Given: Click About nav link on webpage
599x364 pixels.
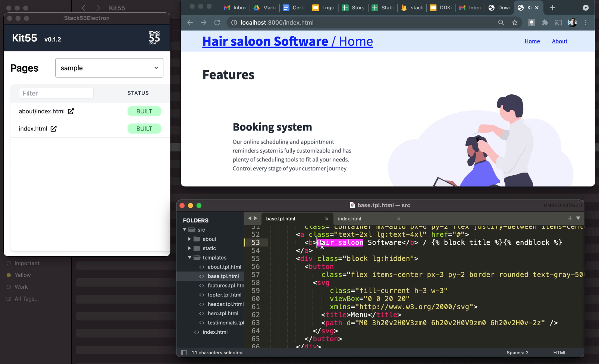Looking at the screenshot, I should [x=559, y=41].
